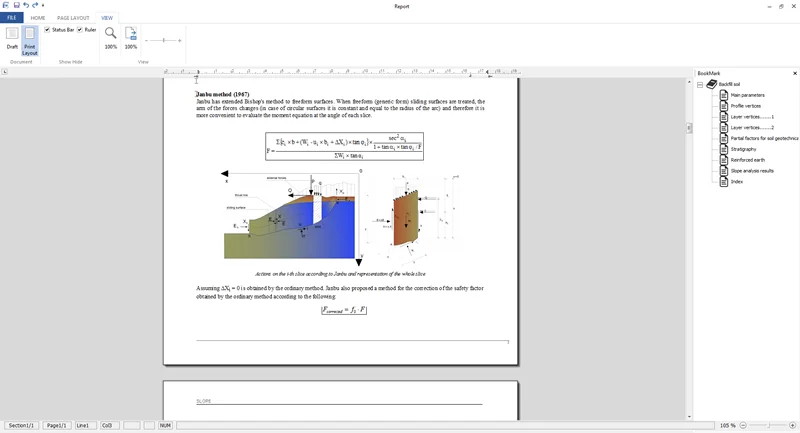Click status bar zoom in plus button
800x433 pixels.
[792, 425]
